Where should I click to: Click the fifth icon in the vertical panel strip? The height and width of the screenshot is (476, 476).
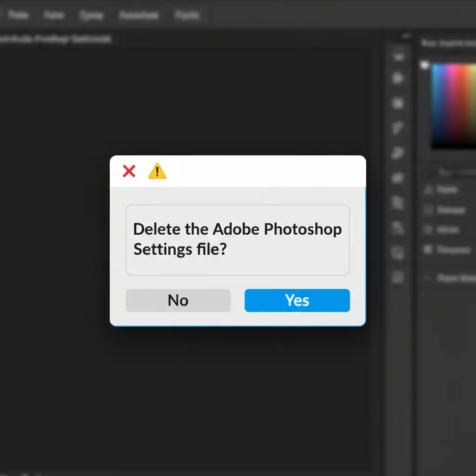click(x=398, y=152)
